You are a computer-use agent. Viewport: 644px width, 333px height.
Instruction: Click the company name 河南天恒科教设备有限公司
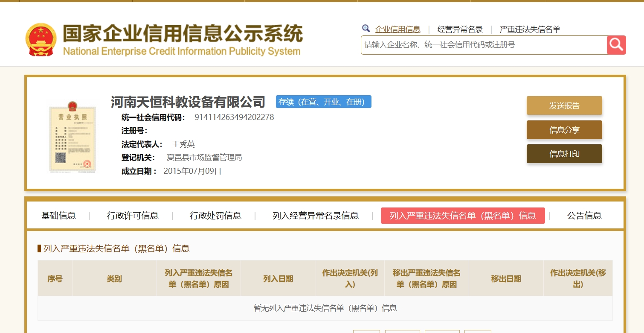(188, 102)
